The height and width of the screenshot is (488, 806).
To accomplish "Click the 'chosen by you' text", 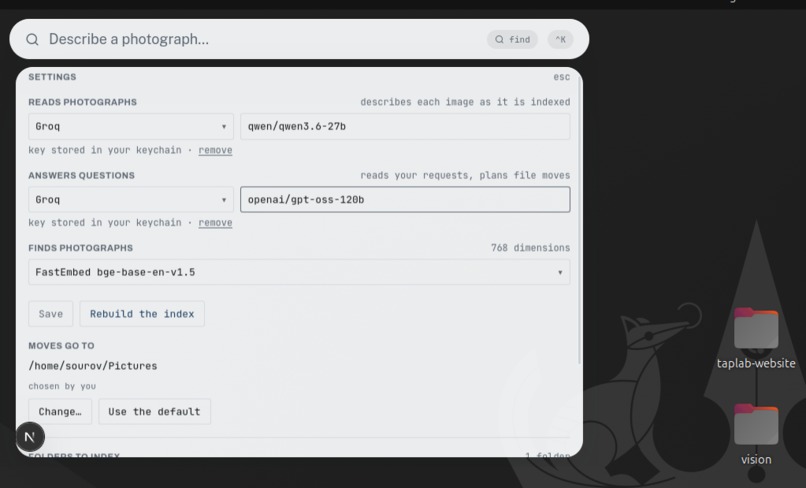I will (62, 386).
